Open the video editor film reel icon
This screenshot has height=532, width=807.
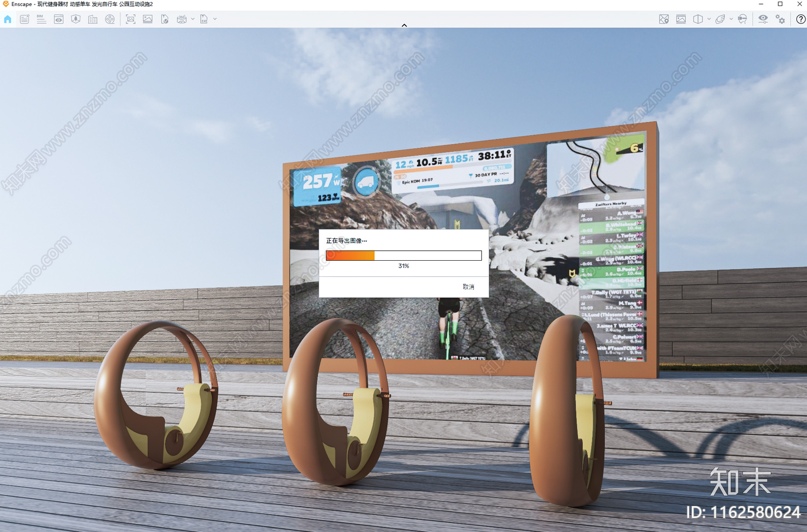tap(110, 19)
